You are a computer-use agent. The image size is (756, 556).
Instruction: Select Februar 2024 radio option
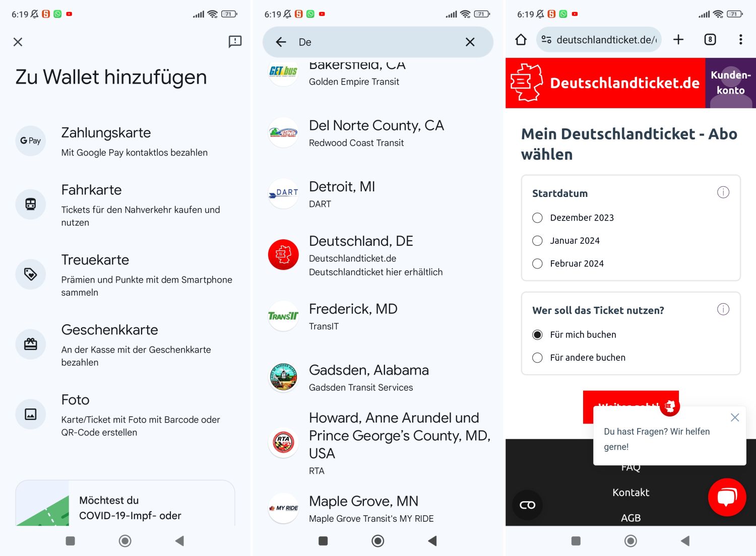click(x=538, y=263)
